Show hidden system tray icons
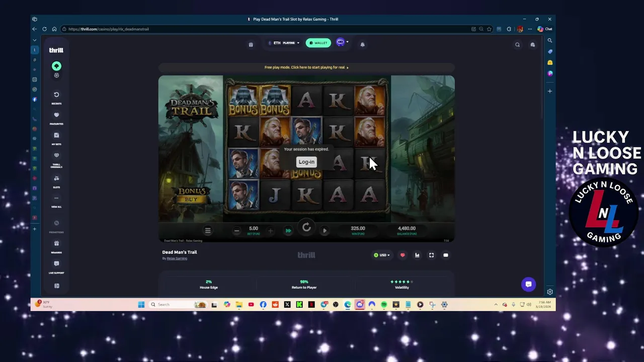Viewport: 644px width, 362px height. tap(496, 305)
